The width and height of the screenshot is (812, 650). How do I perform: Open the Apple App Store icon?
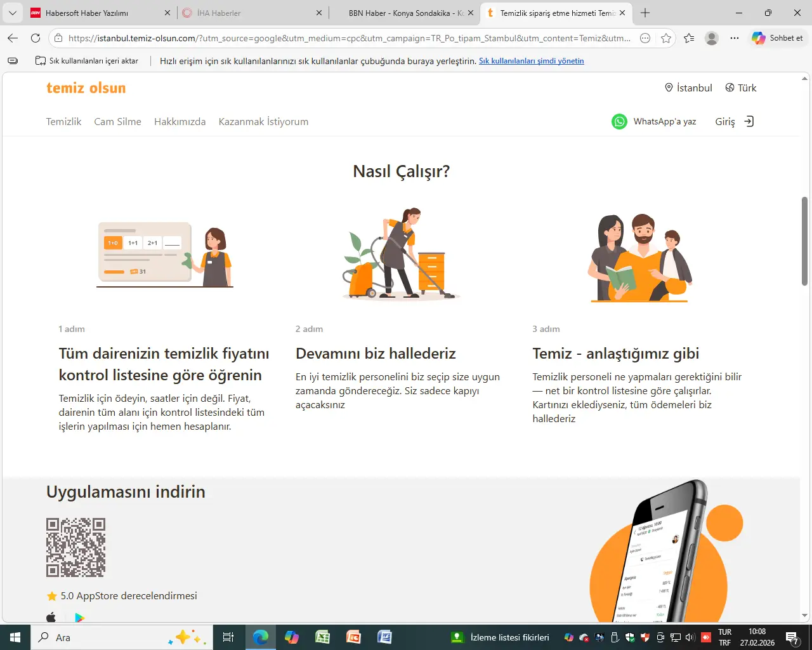[51, 617]
